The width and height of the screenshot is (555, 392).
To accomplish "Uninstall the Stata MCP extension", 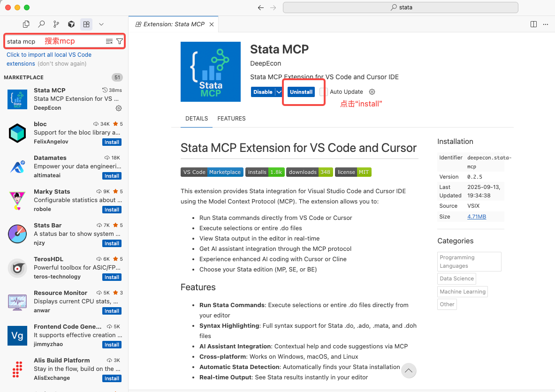I will pyautogui.click(x=301, y=92).
